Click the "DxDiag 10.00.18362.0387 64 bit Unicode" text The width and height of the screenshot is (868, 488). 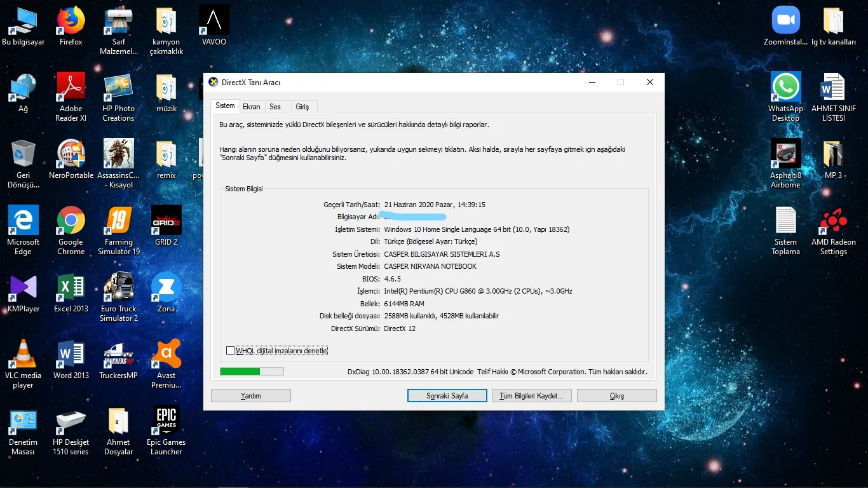(410, 372)
